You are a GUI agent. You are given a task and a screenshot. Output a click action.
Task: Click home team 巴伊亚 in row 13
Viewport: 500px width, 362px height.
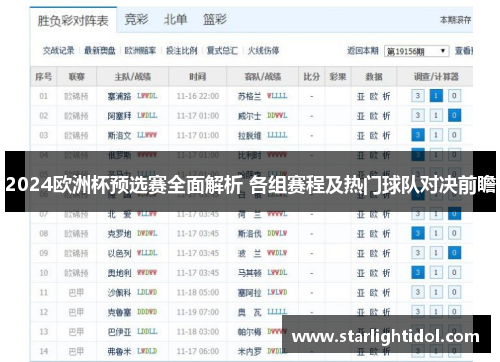119,332
